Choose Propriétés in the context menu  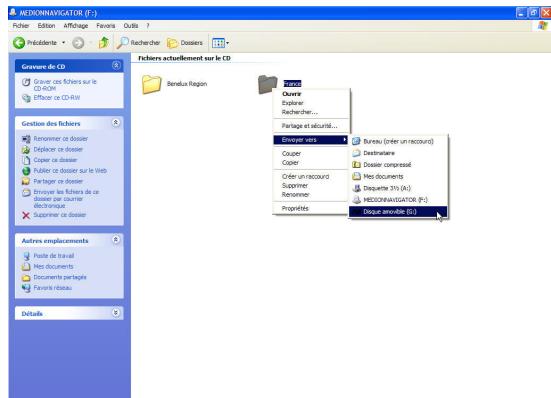pyautogui.click(x=311, y=208)
